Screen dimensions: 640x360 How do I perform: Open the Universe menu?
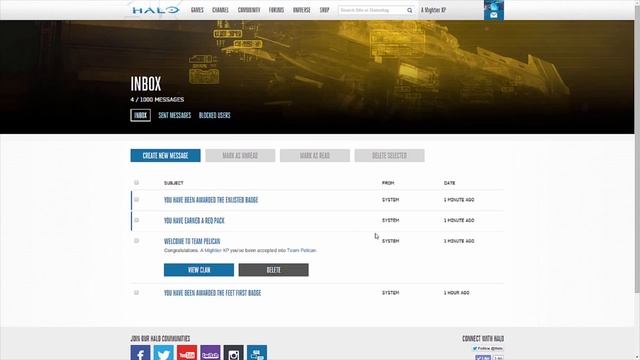[x=302, y=10]
